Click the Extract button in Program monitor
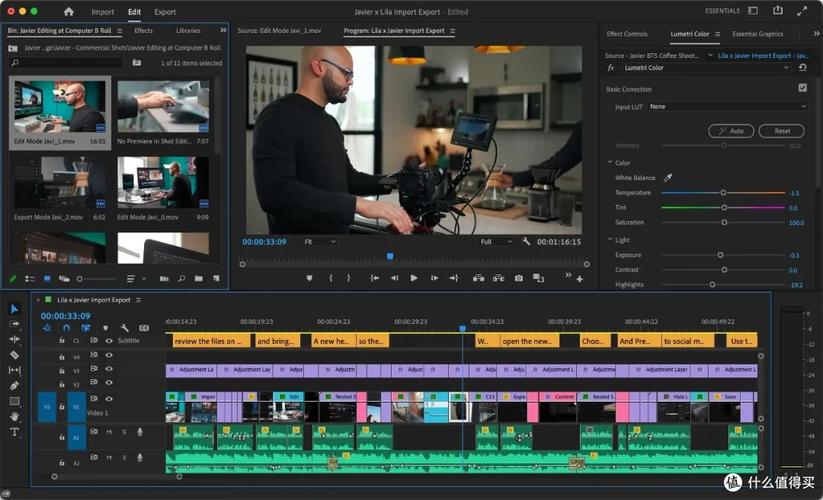Viewport: 823px width, 500px height. point(498,278)
